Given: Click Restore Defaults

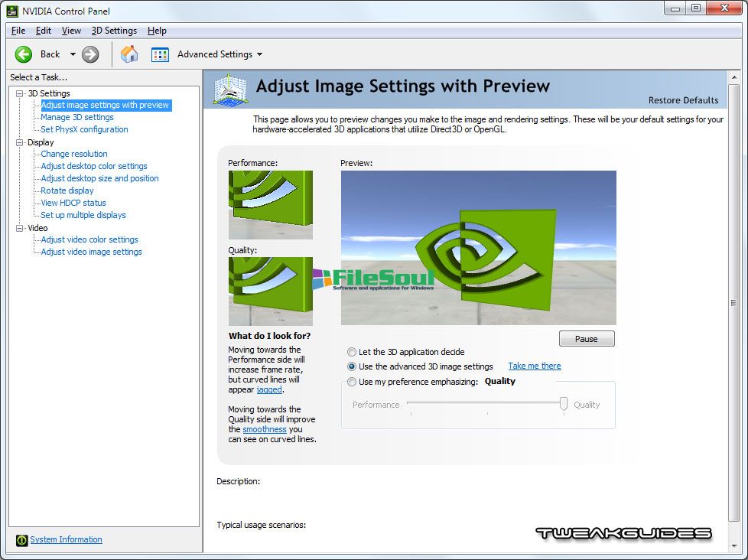Looking at the screenshot, I should pos(683,100).
